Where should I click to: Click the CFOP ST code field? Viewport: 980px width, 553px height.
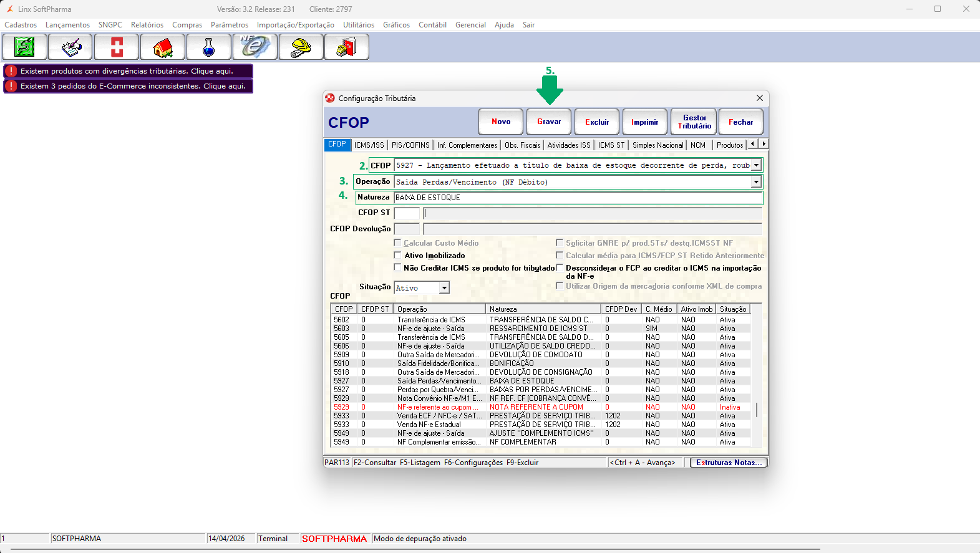click(x=407, y=213)
